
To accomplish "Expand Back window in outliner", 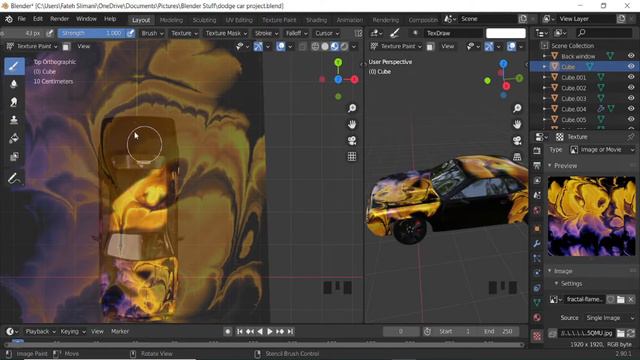I will pyautogui.click(x=544, y=56).
